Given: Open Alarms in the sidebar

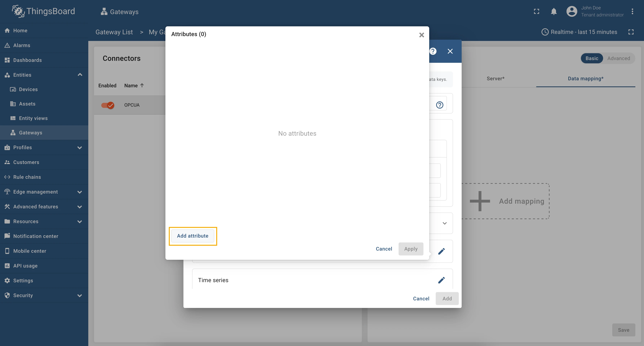Looking at the screenshot, I should pos(44,45).
